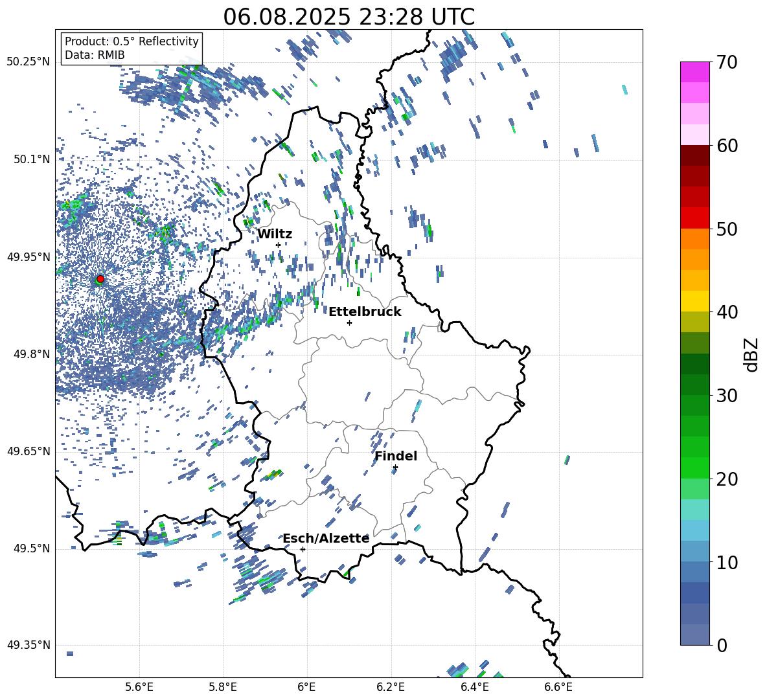Click the Data: RMIB text
This screenshot has height=700, width=767.
click(x=95, y=55)
